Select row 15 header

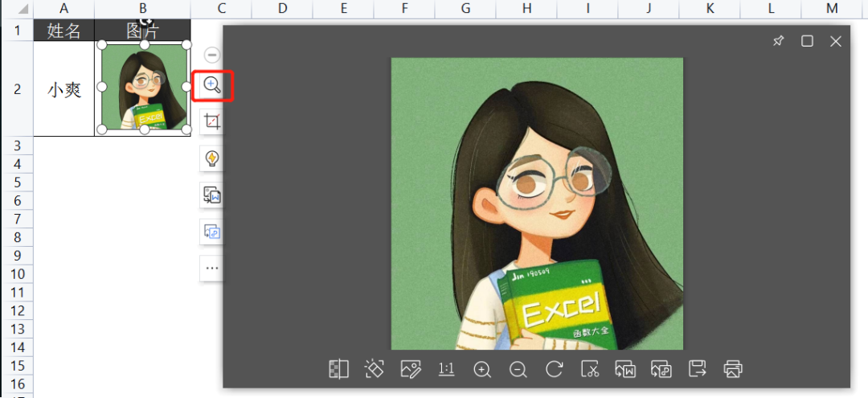[x=17, y=365]
